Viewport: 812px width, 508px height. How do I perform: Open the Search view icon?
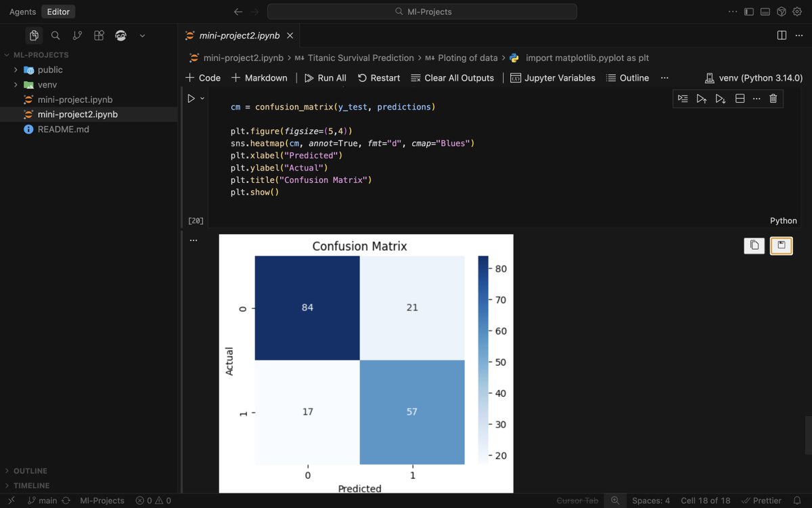click(55, 35)
